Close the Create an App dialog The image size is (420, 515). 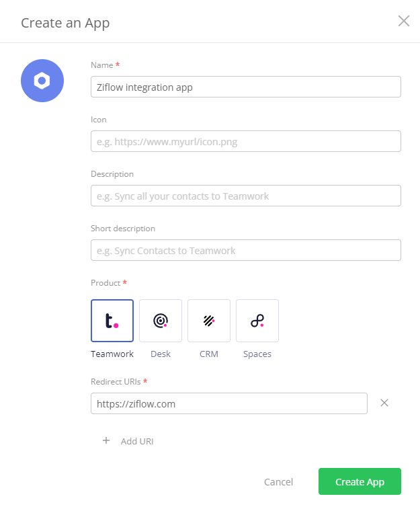coord(403,21)
